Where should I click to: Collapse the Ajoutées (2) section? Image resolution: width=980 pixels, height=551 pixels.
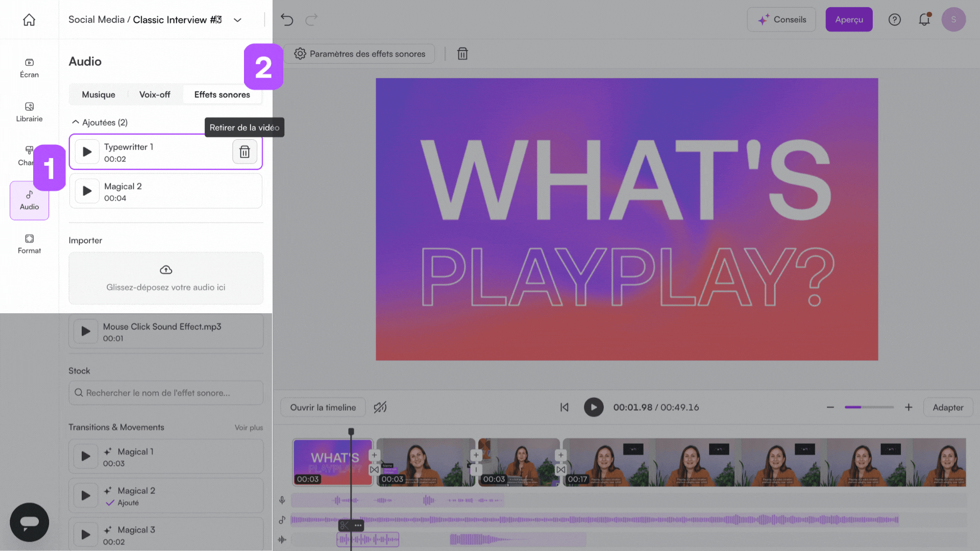(76, 122)
